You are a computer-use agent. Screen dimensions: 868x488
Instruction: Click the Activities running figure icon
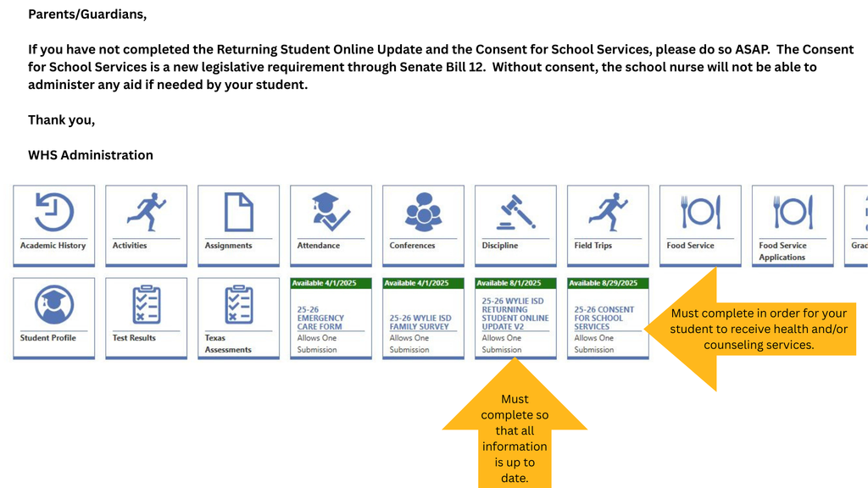[x=146, y=212]
